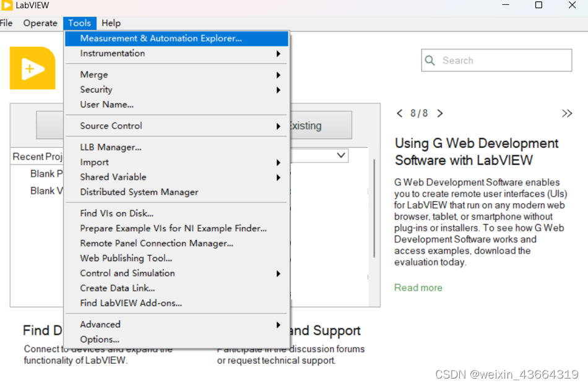Close the open Tools menu

pyautogui.click(x=79, y=24)
